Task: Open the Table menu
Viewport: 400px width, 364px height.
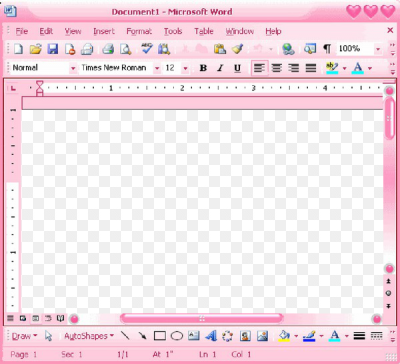Action: (204, 31)
